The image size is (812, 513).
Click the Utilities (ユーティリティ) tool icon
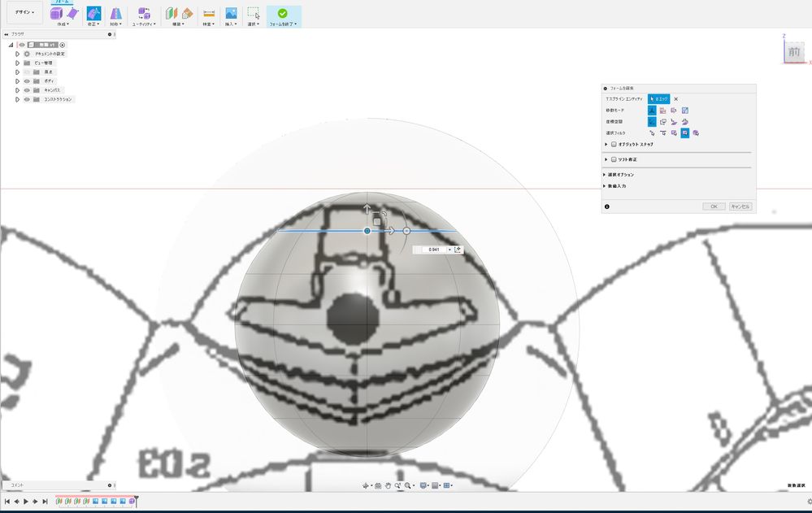[144, 14]
